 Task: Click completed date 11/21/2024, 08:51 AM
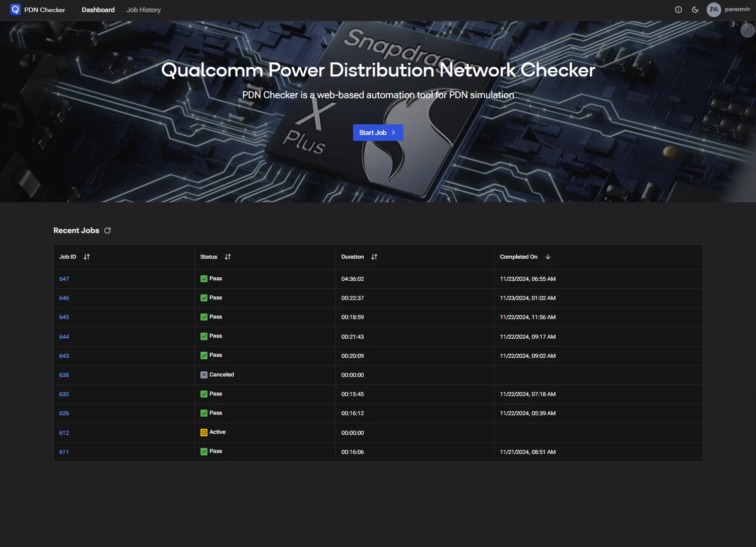528,452
